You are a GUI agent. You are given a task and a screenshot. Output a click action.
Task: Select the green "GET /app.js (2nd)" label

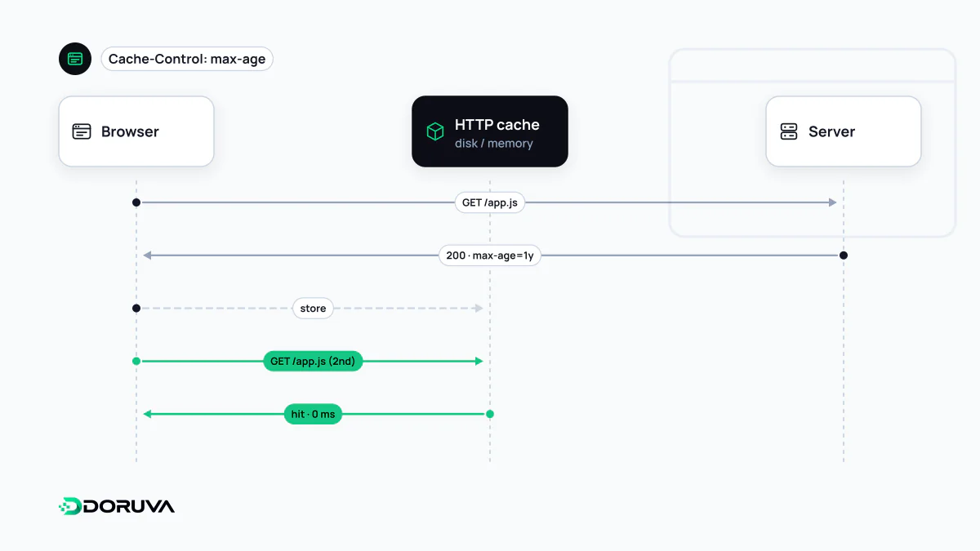(x=313, y=361)
